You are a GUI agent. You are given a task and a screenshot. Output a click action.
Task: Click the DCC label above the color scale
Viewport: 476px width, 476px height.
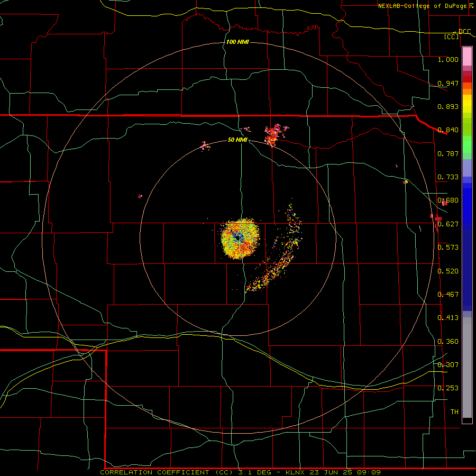pos(464,32)
